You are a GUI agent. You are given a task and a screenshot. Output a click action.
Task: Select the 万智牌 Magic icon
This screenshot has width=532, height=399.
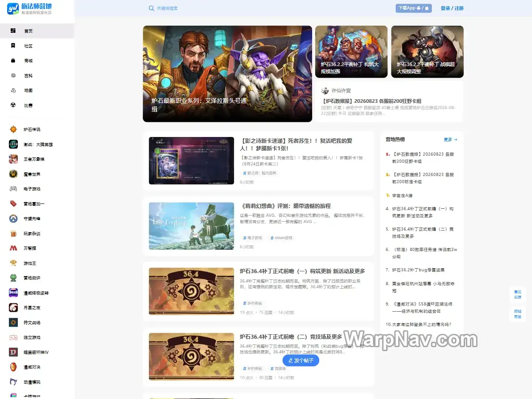coord(13,248)
